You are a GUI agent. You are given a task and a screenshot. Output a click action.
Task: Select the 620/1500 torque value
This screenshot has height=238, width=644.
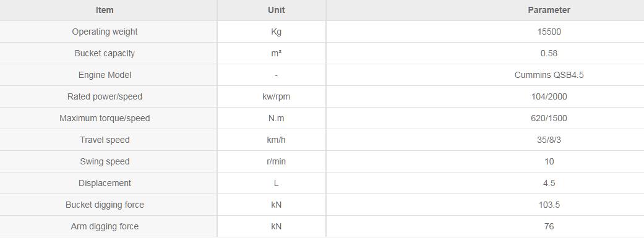tap(549, 118)
